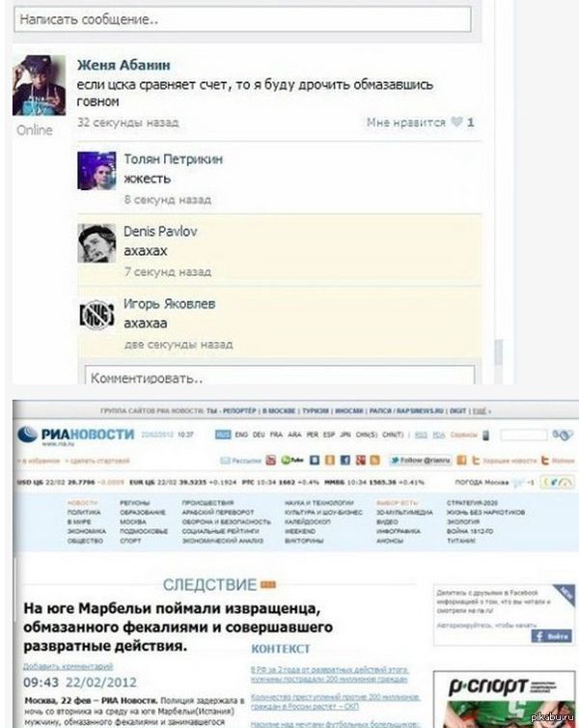Open the RSS feed orange icon
Viewport: 579px width, 728px height.
(374, 461)
